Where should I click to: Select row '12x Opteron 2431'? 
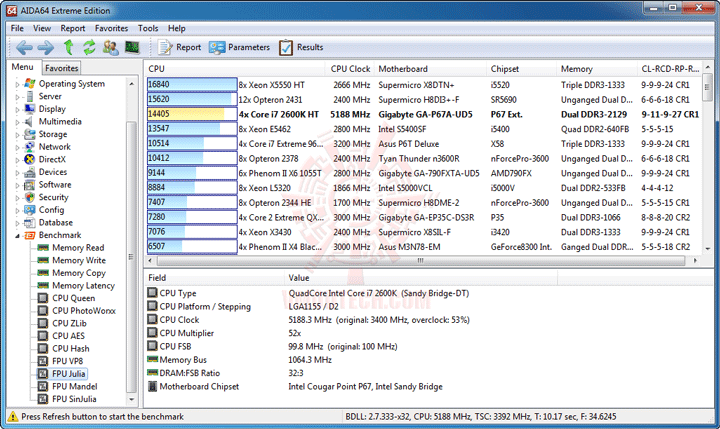tap(423, 99)
